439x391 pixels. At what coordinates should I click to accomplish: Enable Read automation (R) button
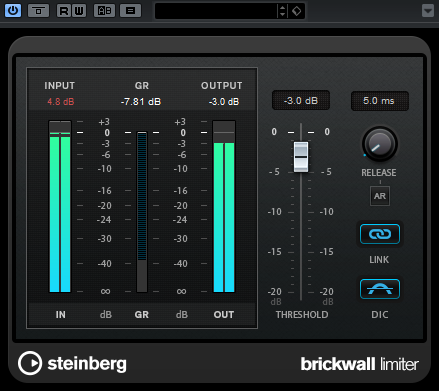pyautogui.click(x=64, y=11)
